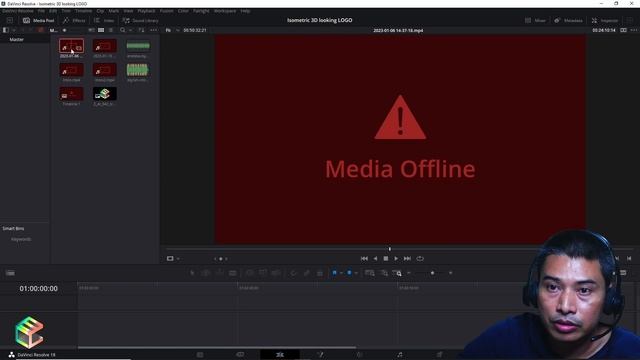Switch media pool to list view
This screenshot has width=640, height=360.
tap(111, 30)
